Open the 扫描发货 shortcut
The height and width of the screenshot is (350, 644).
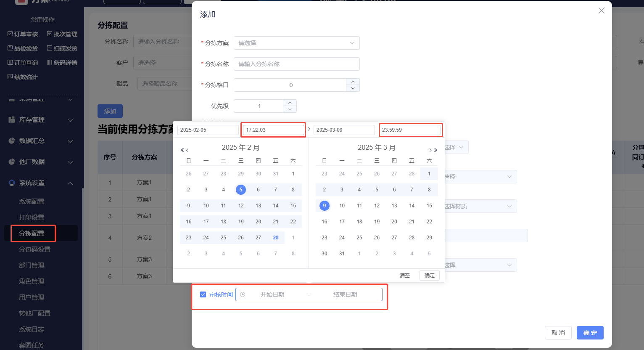click(62, 48)
